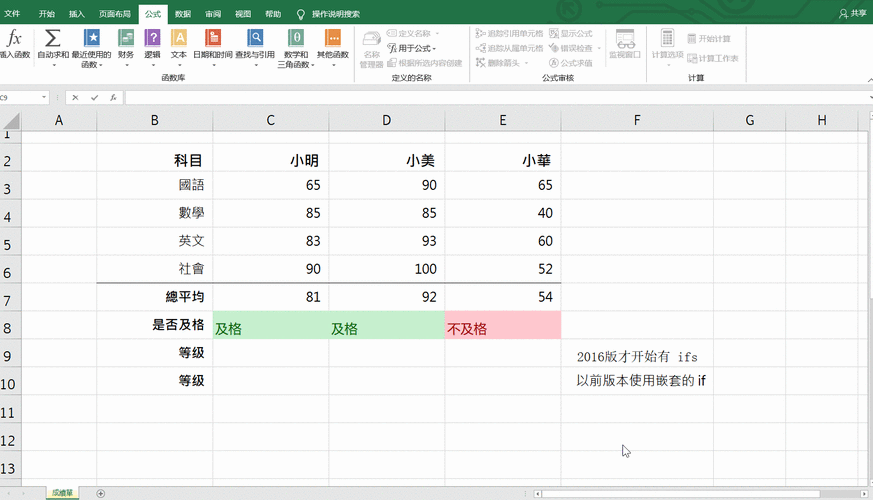Select red cell 不及格 under 小華
Image resolution: width=873 pixels, height=500 pixels.
pyautogui.click(x=503, y=325)
